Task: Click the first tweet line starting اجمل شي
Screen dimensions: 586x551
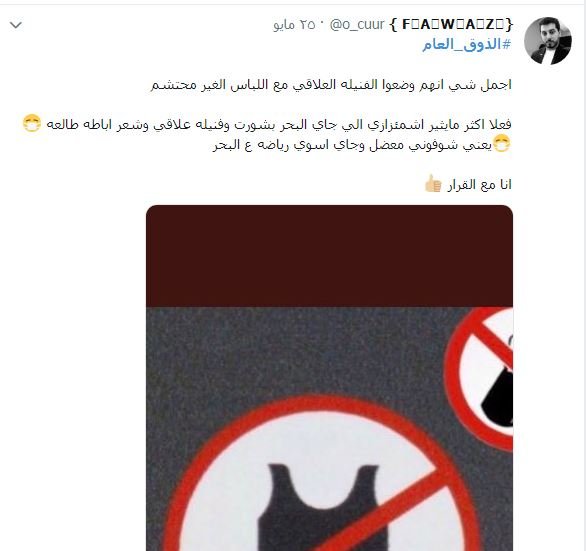Action: pos(331,85)
